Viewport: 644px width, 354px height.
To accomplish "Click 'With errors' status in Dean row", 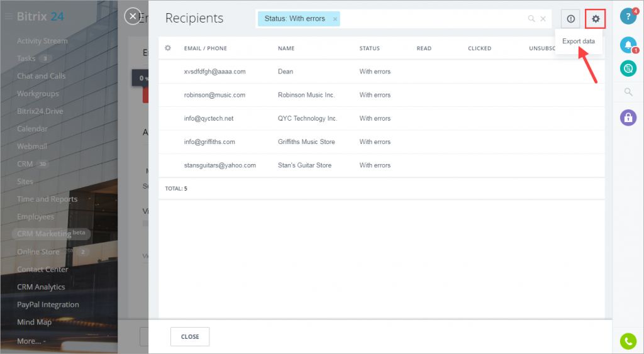I will coord(375,72).
